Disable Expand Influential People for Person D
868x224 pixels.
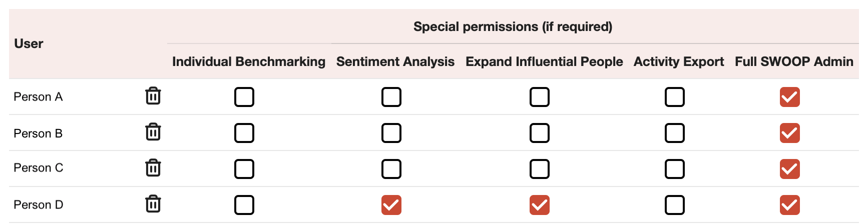pos(540,205)
